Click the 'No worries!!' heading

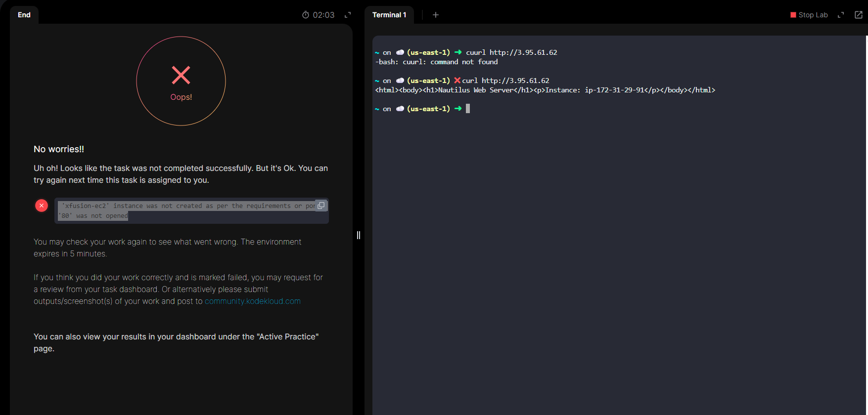(x=59, y=149)
